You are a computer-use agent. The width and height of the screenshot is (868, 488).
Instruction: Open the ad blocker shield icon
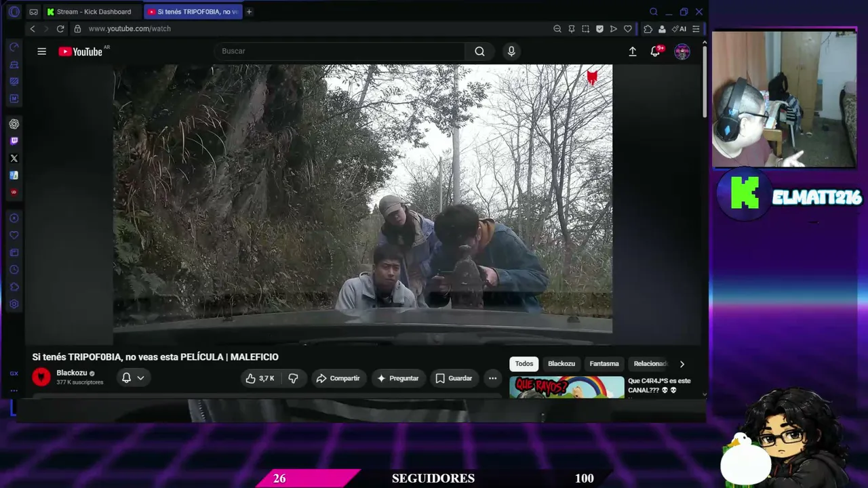(599, 29)
